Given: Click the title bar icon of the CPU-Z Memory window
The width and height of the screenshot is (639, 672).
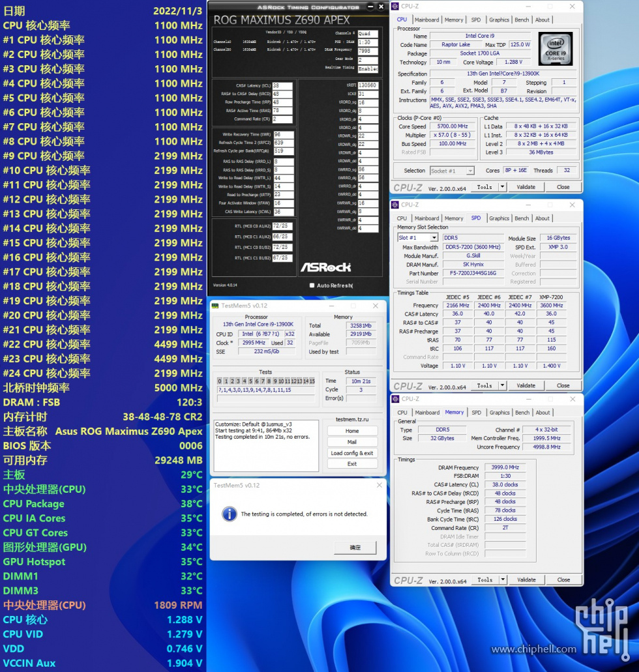Looking at the screenshot, I should click(395, 399).
